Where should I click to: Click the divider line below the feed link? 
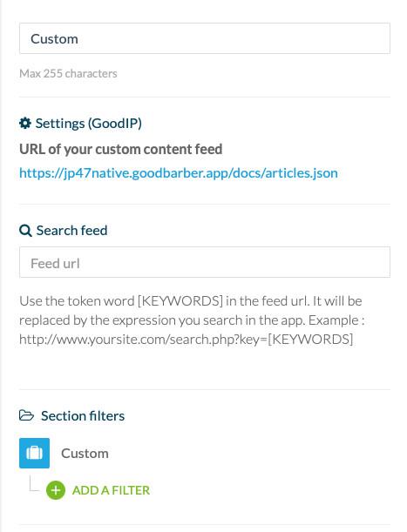pos(205,205)
